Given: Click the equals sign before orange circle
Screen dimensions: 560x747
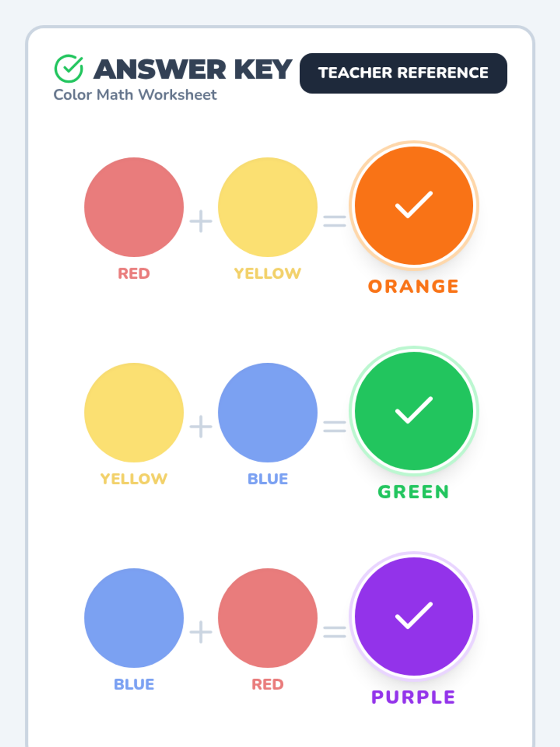Looking at the screenshot, I should [335, 221].
